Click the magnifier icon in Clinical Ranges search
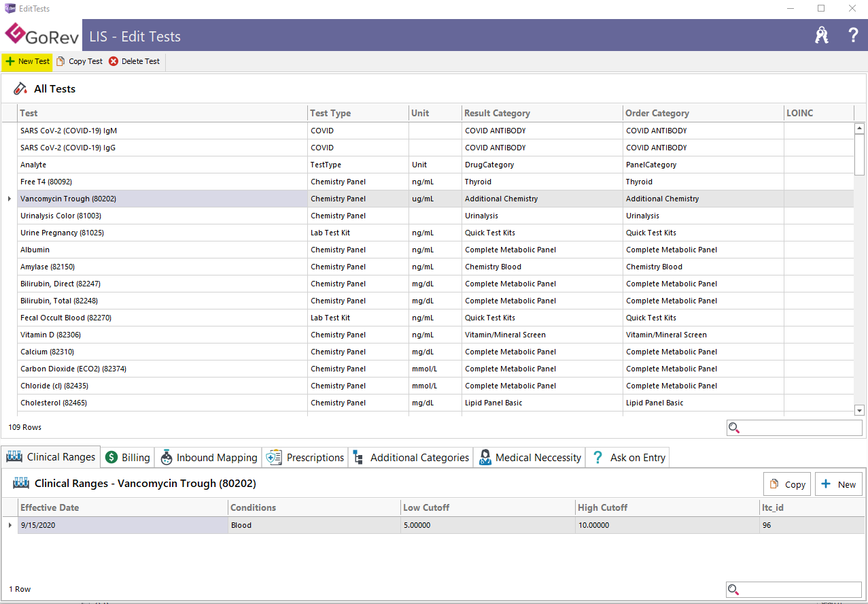Viewport: 868px width, 604px height. point(734,590)
